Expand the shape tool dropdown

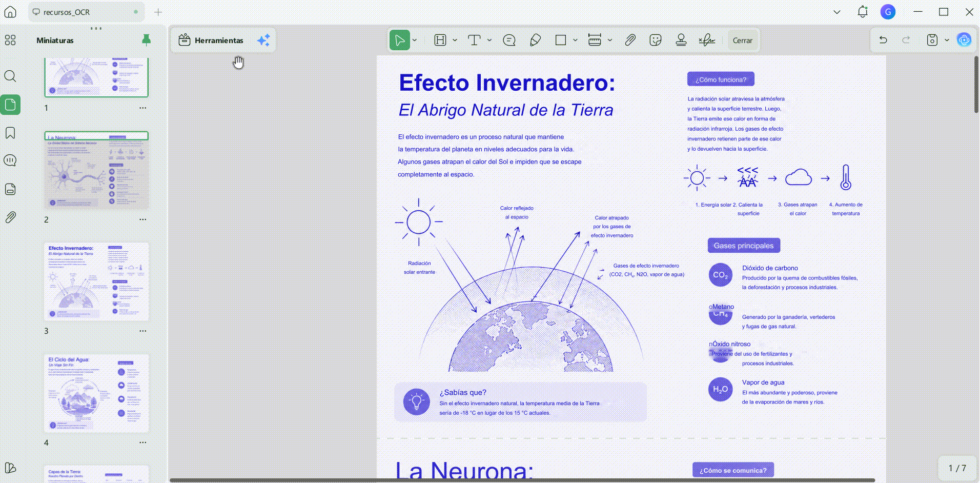coord(575,40)
